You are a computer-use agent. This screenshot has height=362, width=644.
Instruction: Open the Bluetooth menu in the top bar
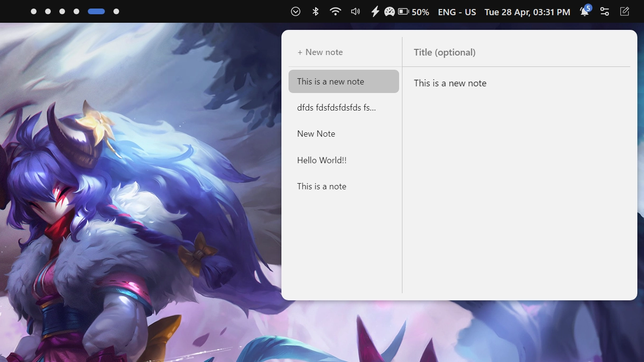coord(316,12)
